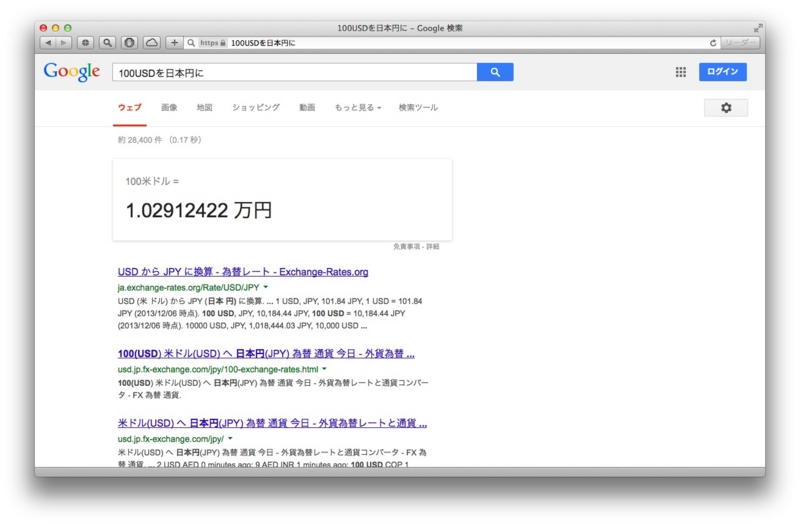Click the Safari address bar showing 100USDを日本円に
Viewport: 800px width, 525px height.
click(452, 43)
